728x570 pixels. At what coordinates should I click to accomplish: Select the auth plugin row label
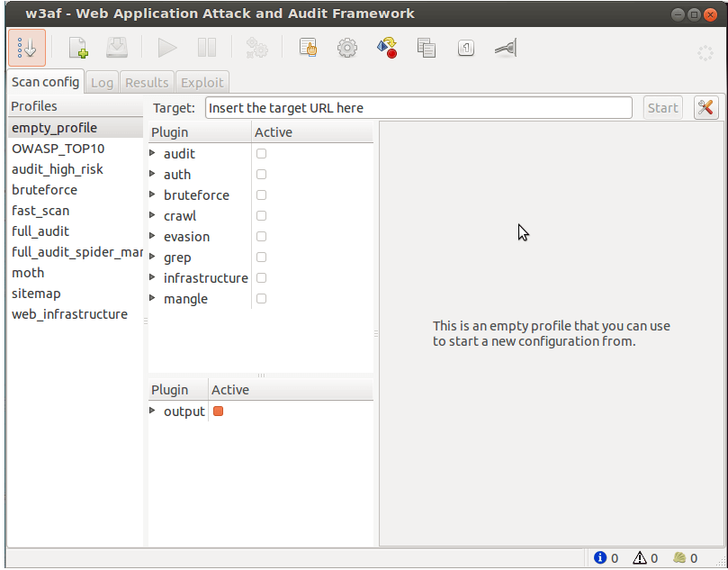(177, 174)
